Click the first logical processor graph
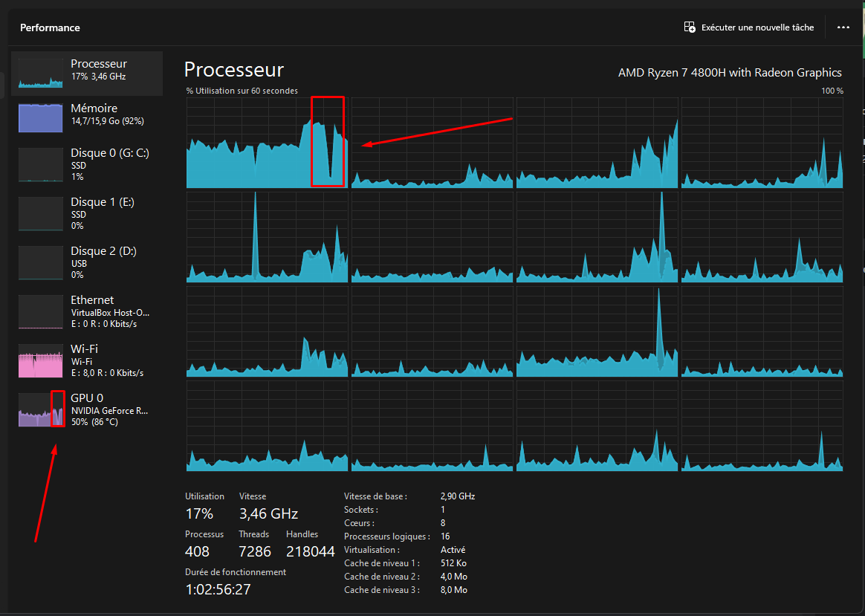 267,143
